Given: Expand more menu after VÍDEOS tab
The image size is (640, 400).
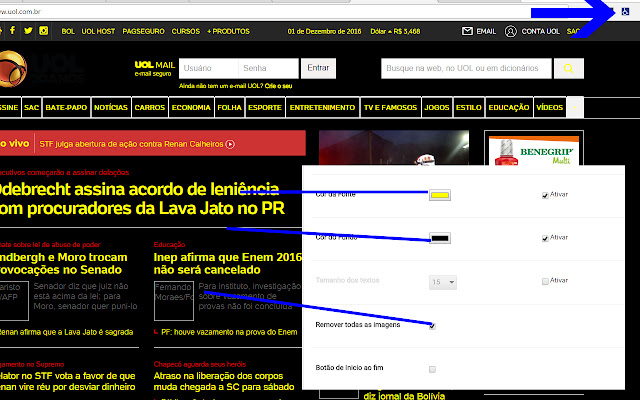Looking at the screenshot, I should click(x=575, y=108).
